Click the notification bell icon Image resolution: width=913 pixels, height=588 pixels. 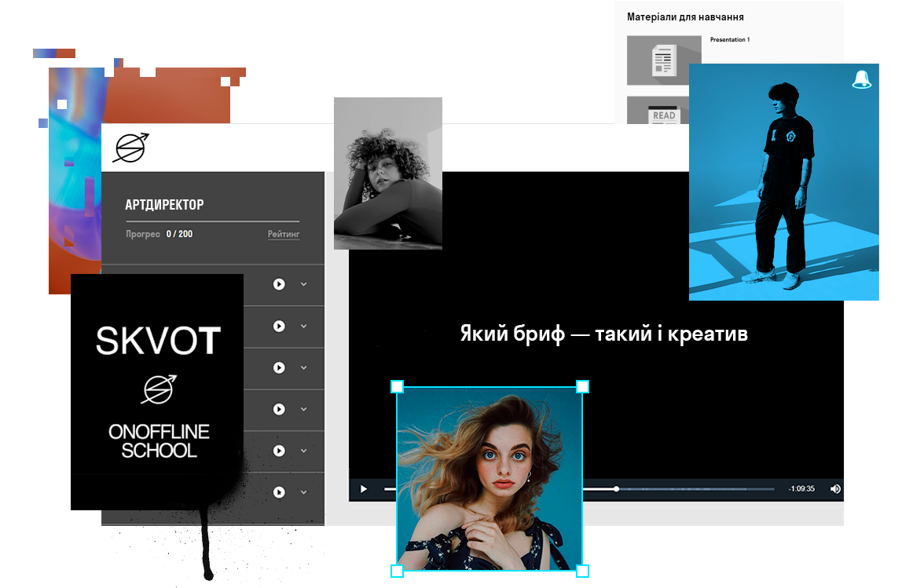point(862,79)
